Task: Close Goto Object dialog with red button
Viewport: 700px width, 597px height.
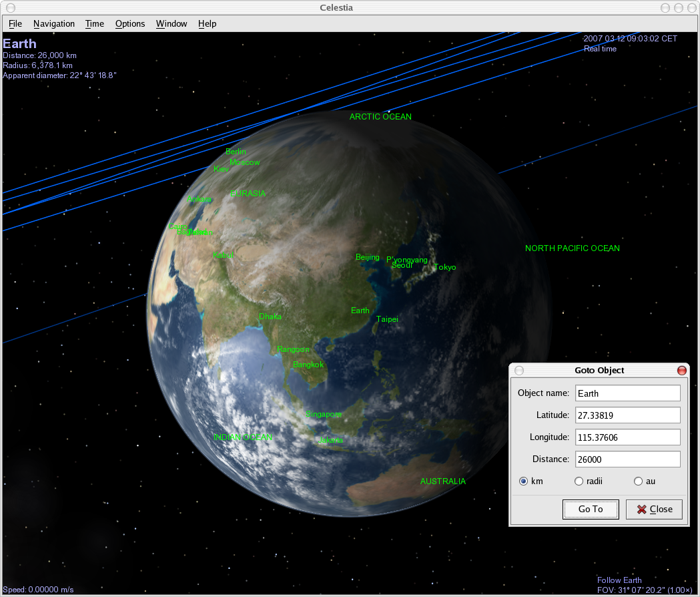Action: [x=682, y=371]
